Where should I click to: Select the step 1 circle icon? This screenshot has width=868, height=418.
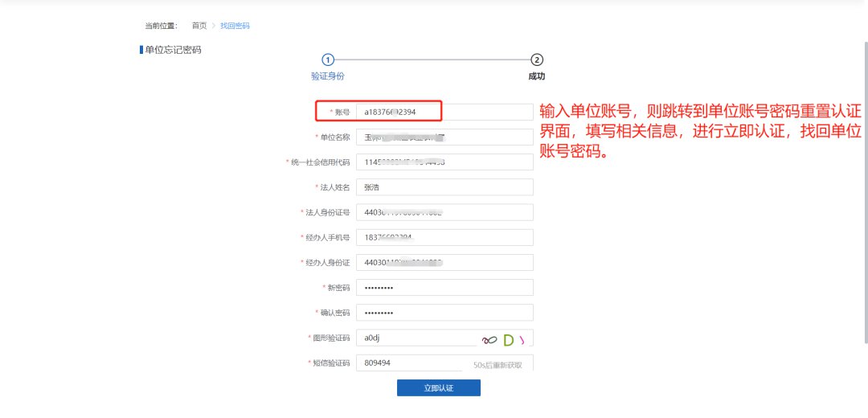coord(327,59)
